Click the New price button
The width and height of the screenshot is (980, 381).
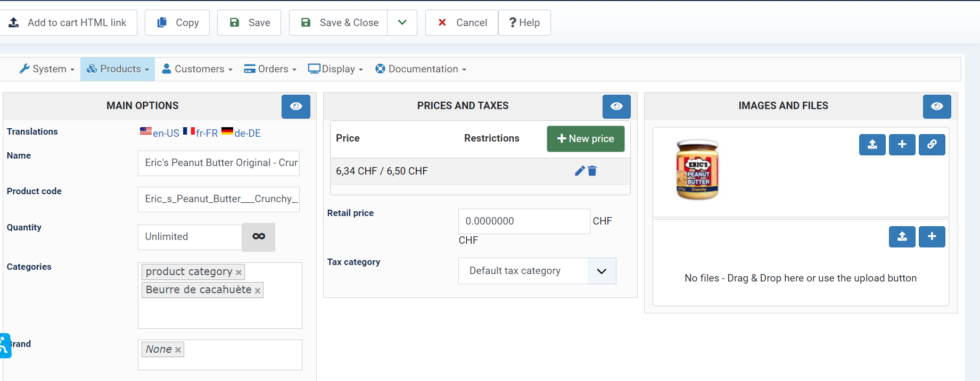(586, 139)
